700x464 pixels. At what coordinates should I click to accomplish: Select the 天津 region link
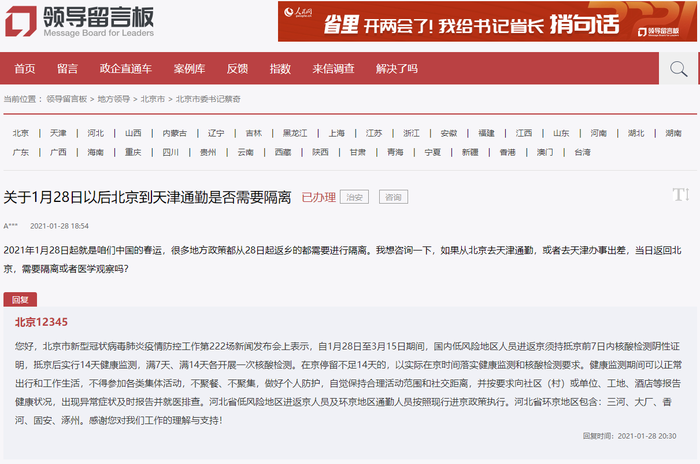(x=58, y=133)
